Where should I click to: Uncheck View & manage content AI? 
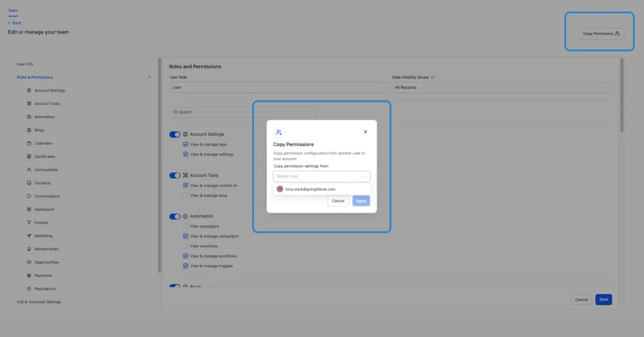[186, 186]
